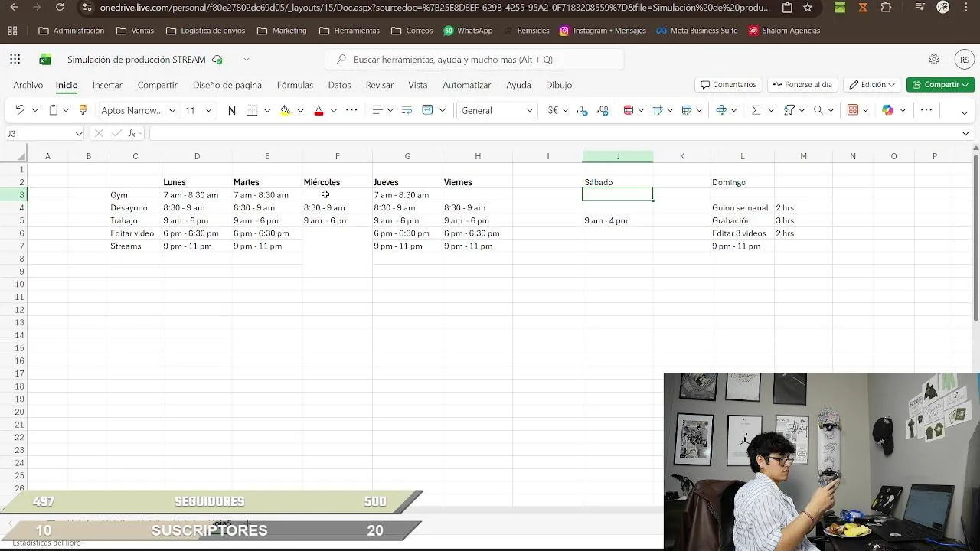Bookmark this page with the star

click(x=808, y=8)
